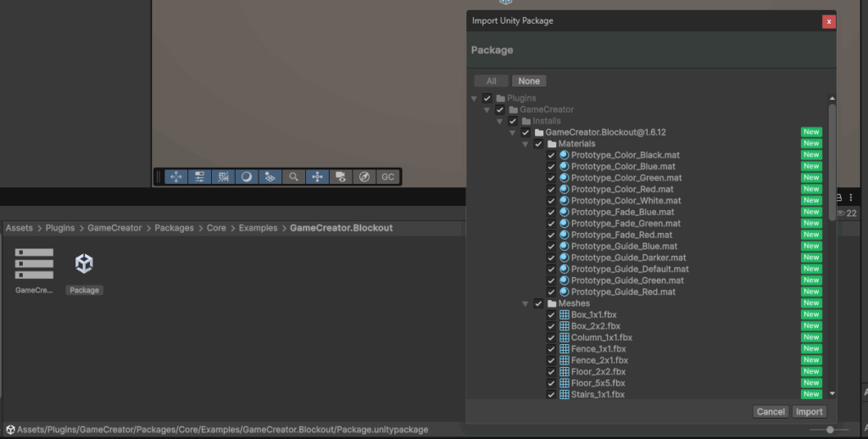868x439 pixels.
Task: Click the Materials folder icon
Action: 551,144
